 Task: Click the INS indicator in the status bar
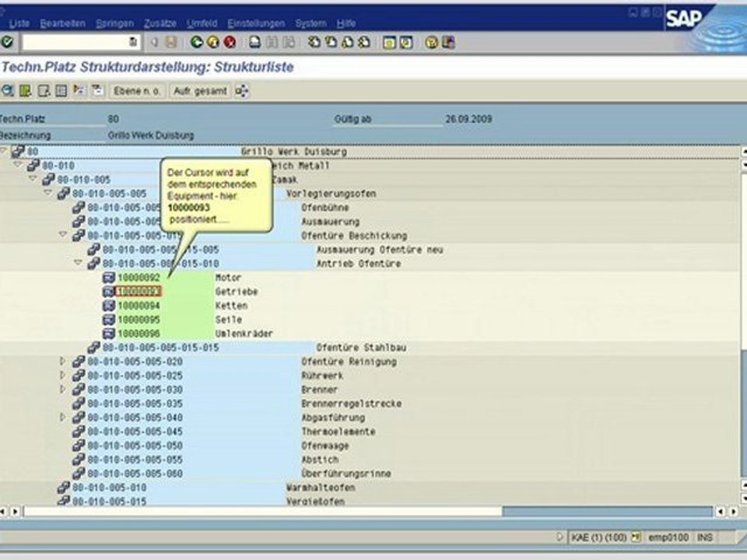(705, 537)
